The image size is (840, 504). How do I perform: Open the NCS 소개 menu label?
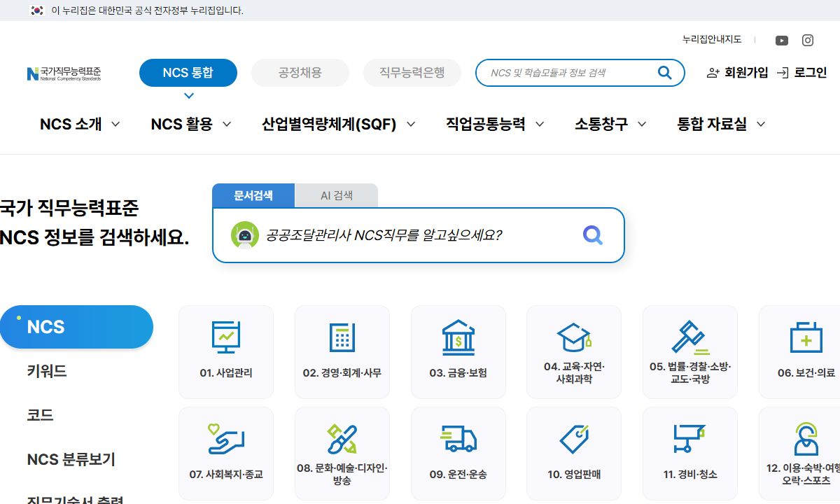71,125
